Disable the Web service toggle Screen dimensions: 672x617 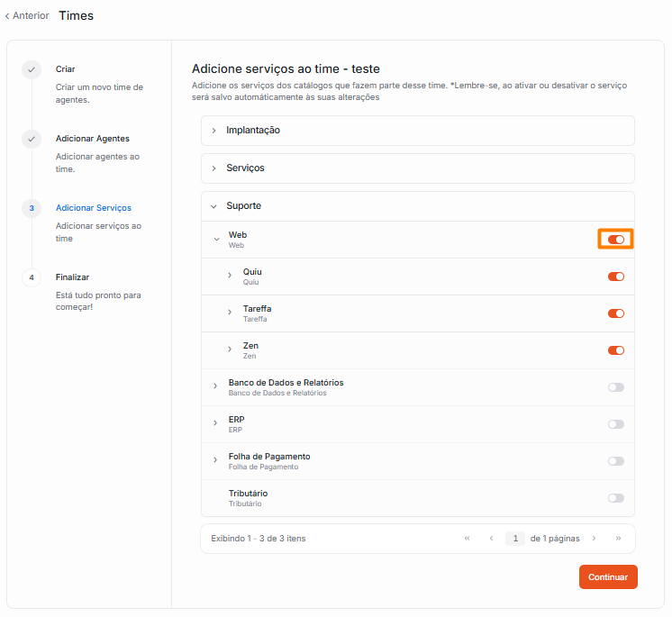point(616,240)
